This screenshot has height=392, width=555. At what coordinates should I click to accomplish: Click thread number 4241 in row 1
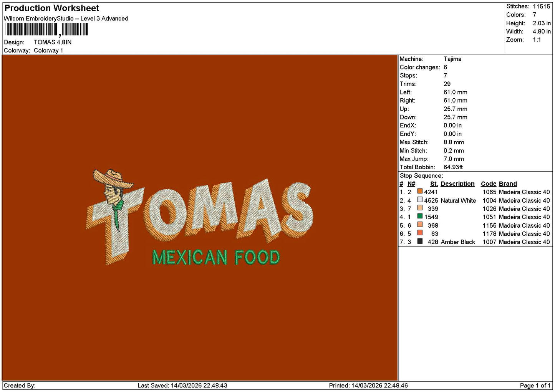(431, 192)
